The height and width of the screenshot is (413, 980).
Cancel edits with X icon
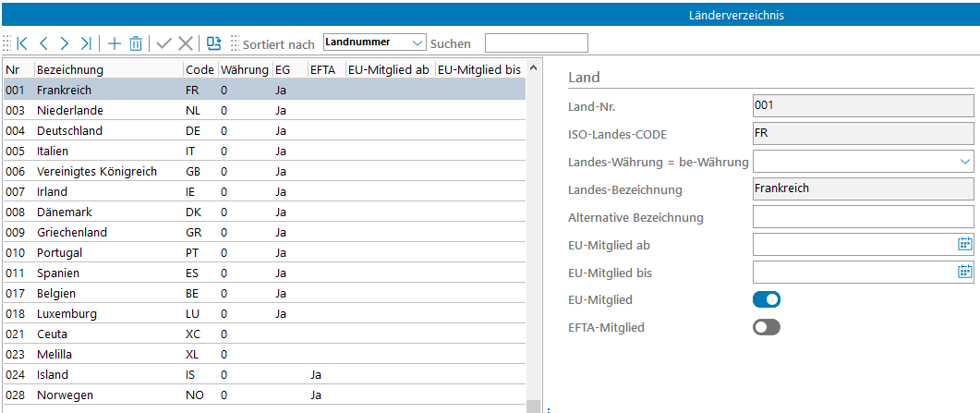pyautogui.click(x=186, y=43)
